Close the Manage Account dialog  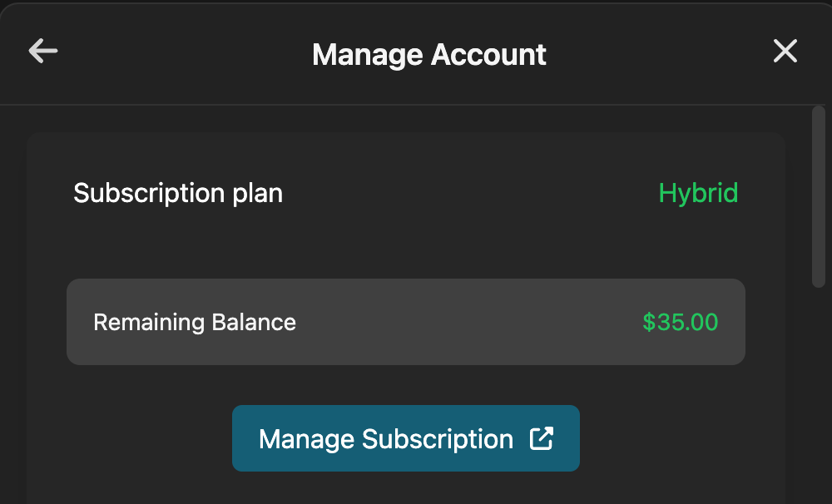(x=785, y=52)
